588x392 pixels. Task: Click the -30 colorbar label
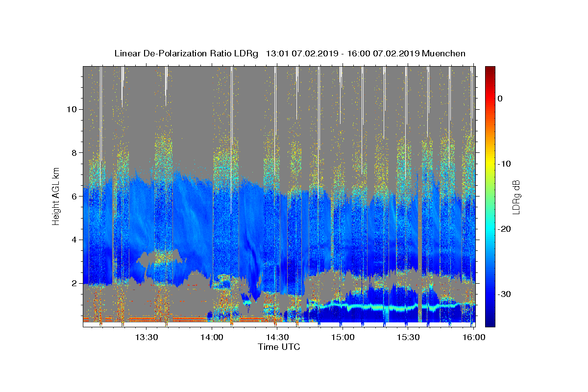(504, 294)
